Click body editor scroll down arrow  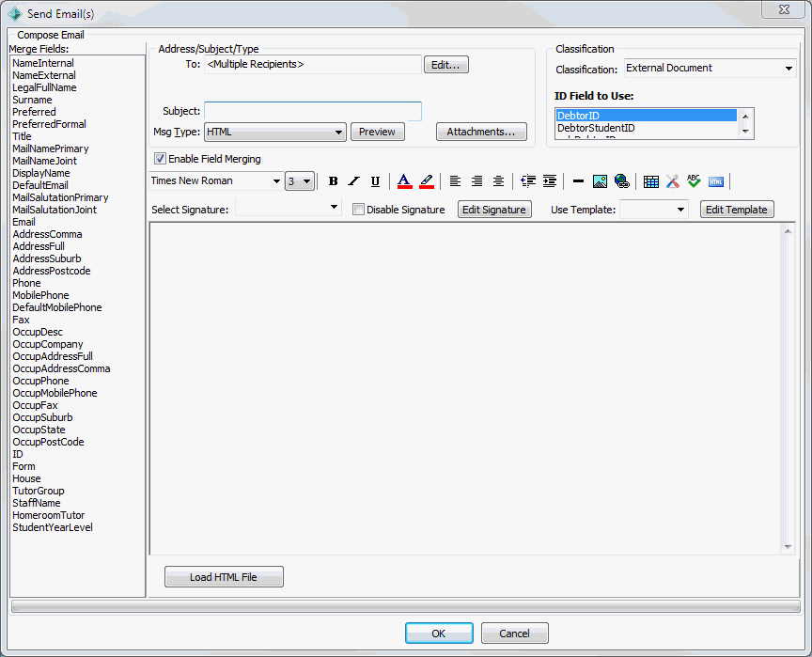788,547
